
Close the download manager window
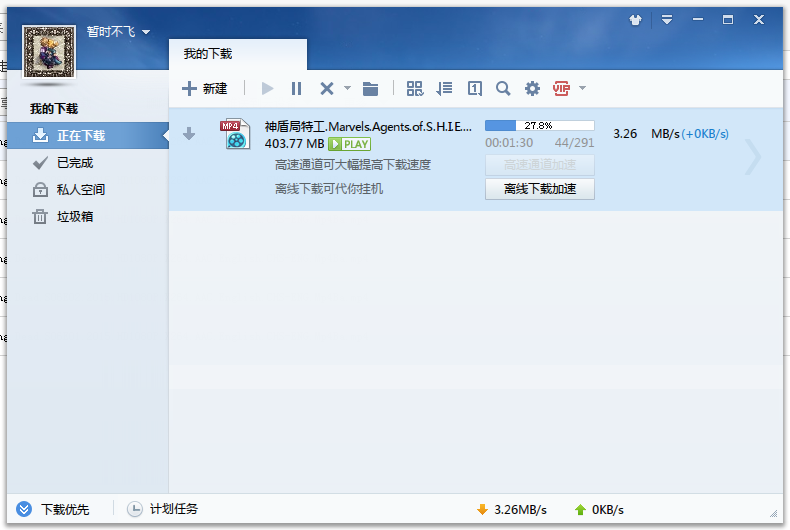click(x=759, y=20)
